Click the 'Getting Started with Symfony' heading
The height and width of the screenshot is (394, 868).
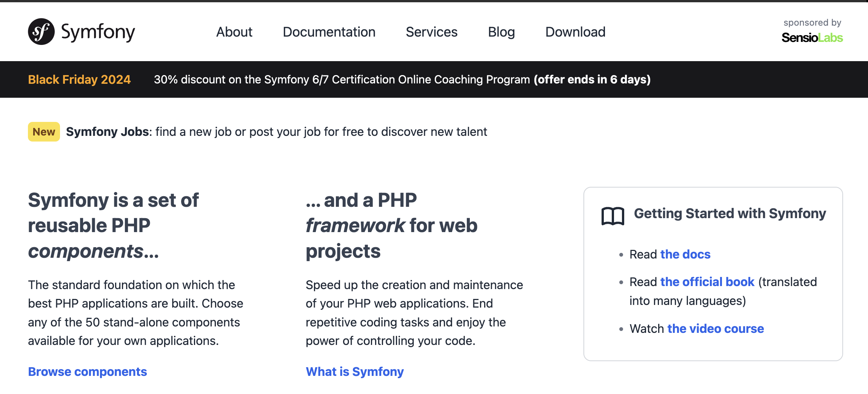730,214
